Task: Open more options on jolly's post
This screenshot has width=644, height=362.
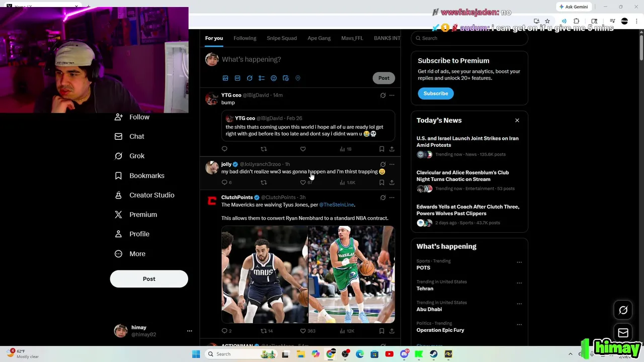Action: pyautogui.click(x=392, y=164)
